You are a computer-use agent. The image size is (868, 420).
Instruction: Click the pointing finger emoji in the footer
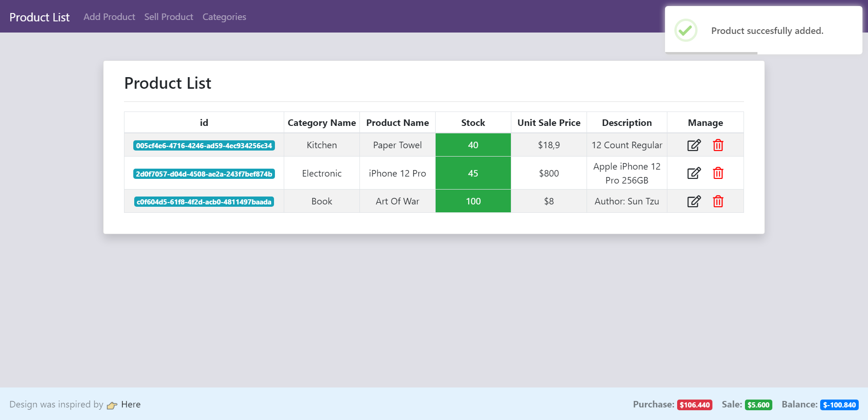click(111, 405)
